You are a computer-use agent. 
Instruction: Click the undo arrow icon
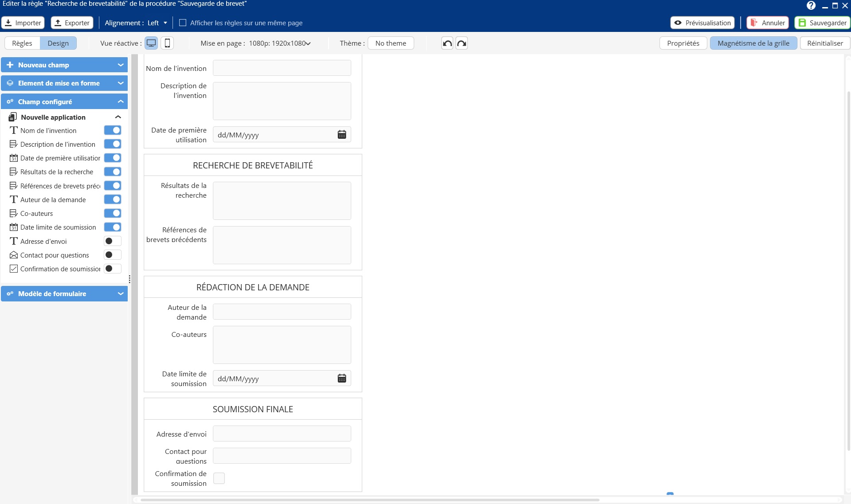click(447, 43)
